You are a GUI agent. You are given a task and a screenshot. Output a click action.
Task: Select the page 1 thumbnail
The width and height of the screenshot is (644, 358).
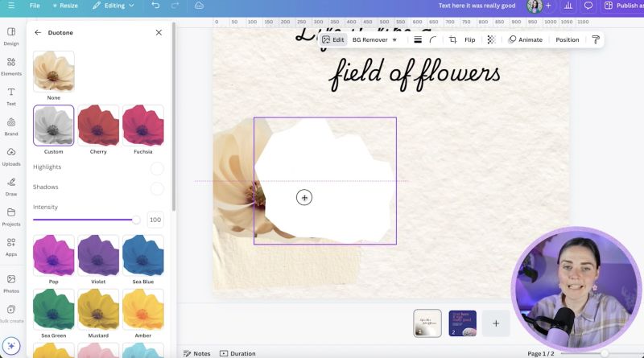pos(427,323)
